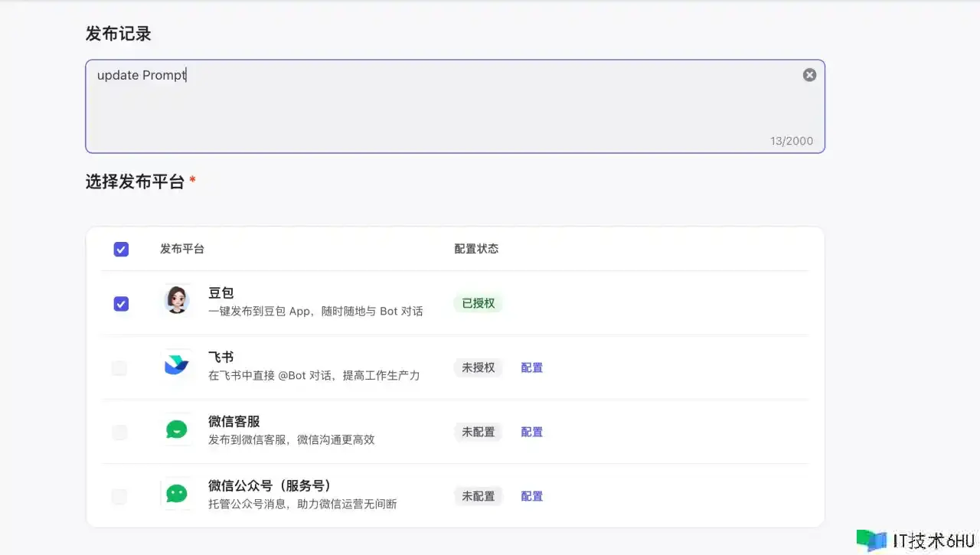Click the 微信公众号（服务号） platform name
Viewport: 980px width, 555px height.
click(x=270, y=486)
